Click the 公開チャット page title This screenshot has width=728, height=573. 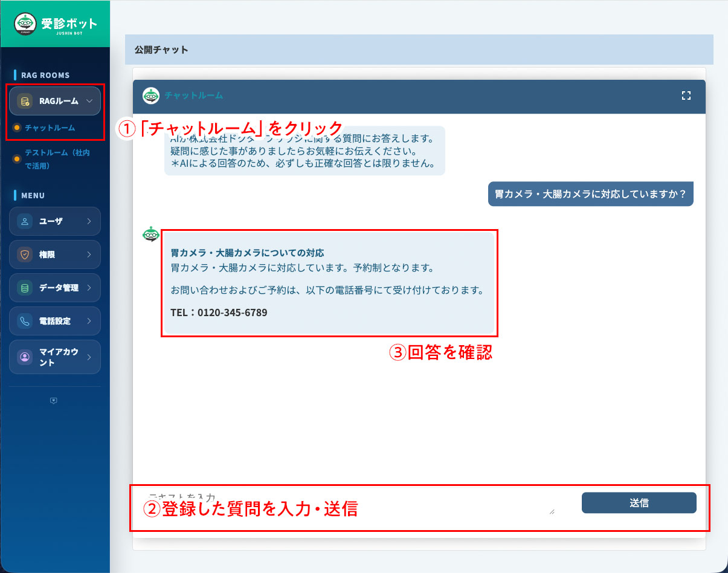coord(161,50)
